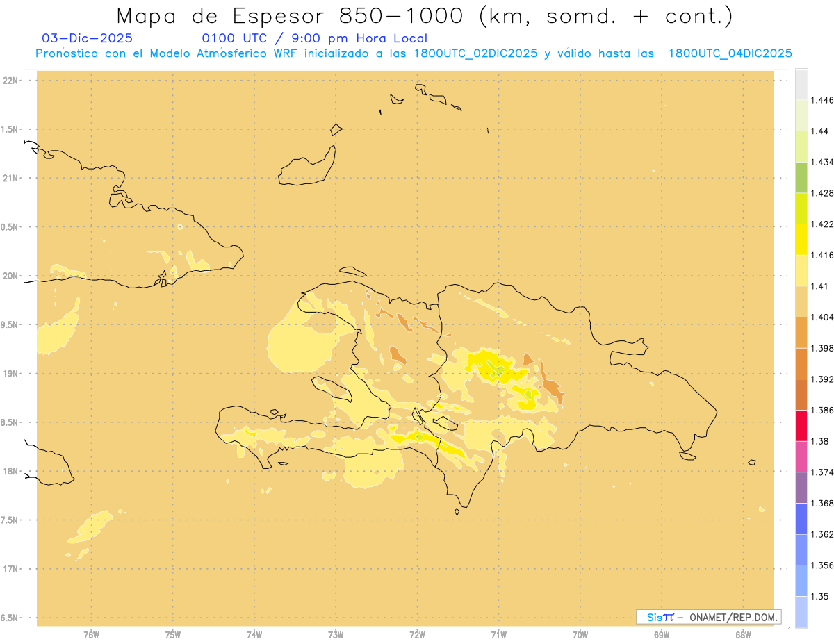Viewport: 834px width, 644px height.
Task: Click the '0100 UTC / 9:00 pm Hora Local' time text
Action: (314, 39)
